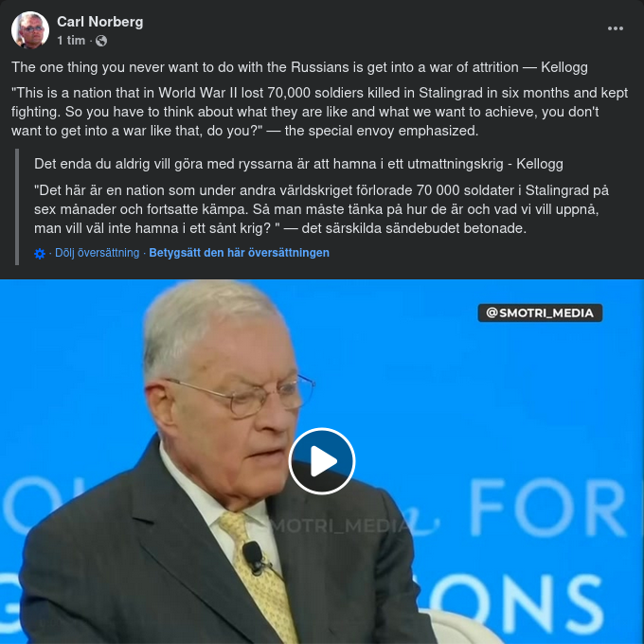Open the Kellogg video thumbnail
Screen dimensions: 644x644
coord(322,461)
